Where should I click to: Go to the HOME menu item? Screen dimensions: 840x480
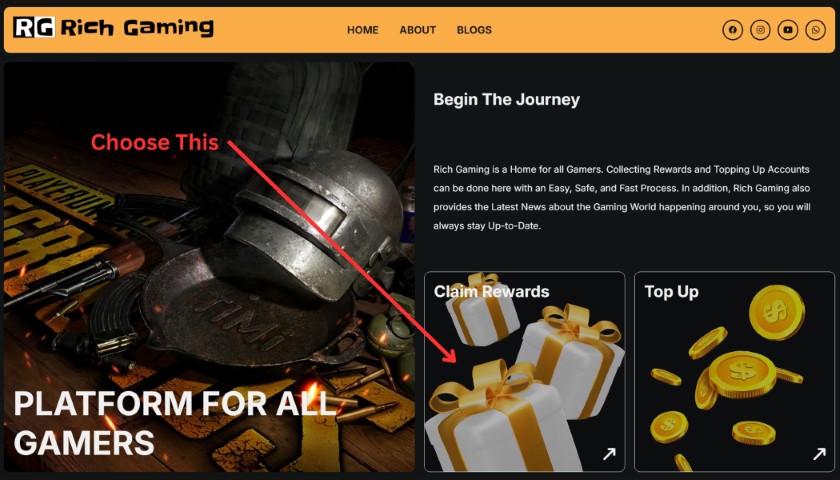click(363, 30)
